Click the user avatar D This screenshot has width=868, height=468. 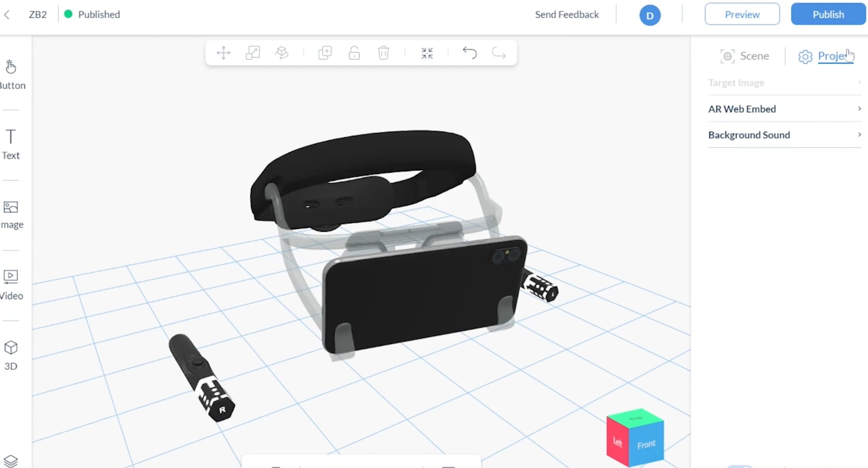pyautogui.click(x=650, y=15)
